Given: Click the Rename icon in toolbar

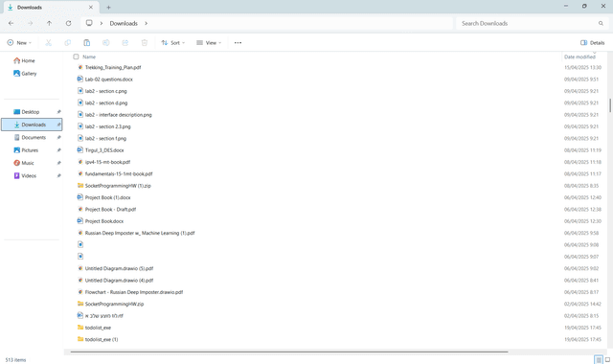Looking at the screenshot, I should (x=106, y=42).
